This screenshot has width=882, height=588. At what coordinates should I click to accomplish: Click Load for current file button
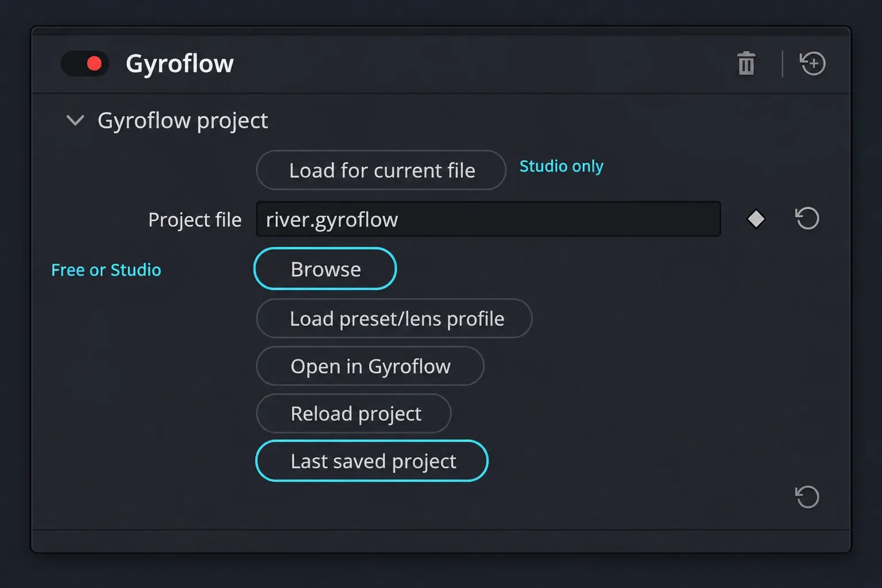click(x=381, y=170)
